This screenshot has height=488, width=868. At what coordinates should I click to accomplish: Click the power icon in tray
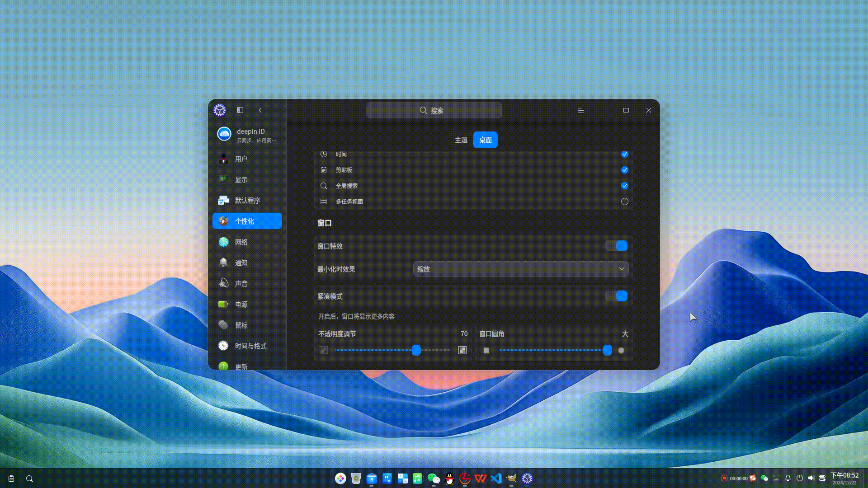tap(800, 478)
